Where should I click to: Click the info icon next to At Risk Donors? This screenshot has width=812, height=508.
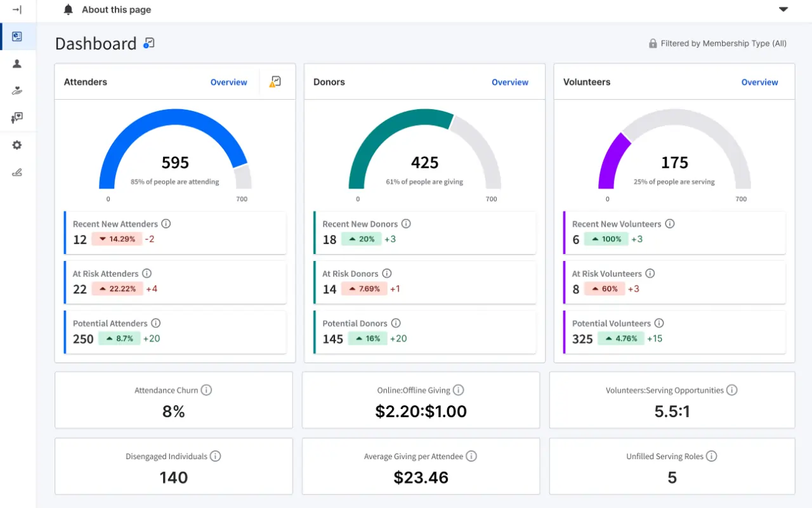pyautogui.click(x=387, y=273)
